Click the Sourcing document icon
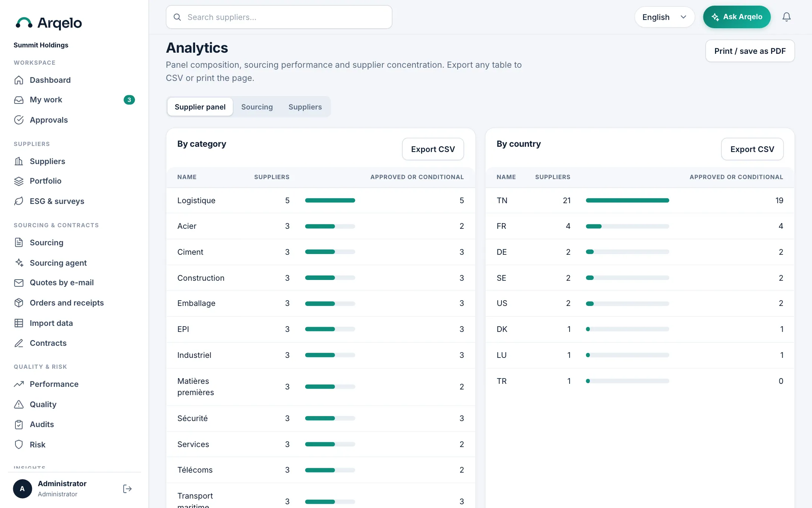Screen dimensions: 812x508 coord(19,243)
